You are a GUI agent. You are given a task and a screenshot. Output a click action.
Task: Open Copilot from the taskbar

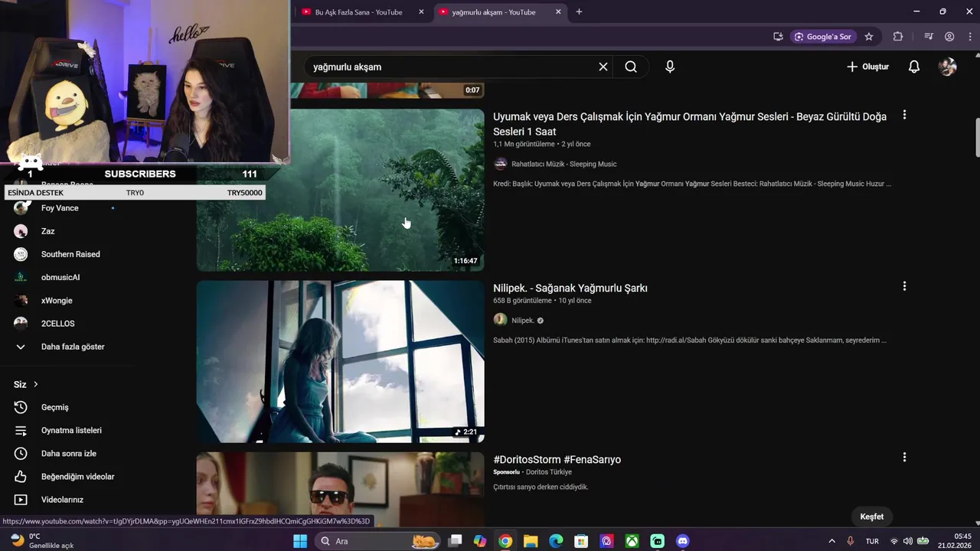[x=480, y=541]
